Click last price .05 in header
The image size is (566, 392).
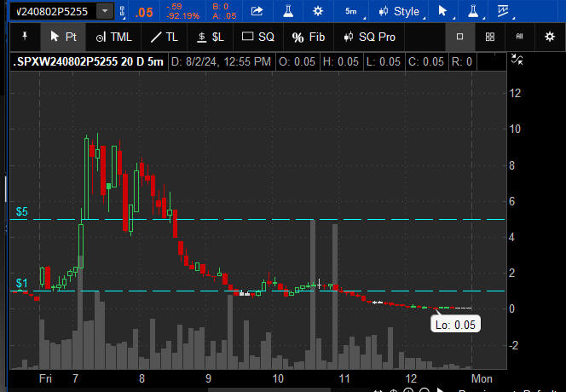[144, 12]
